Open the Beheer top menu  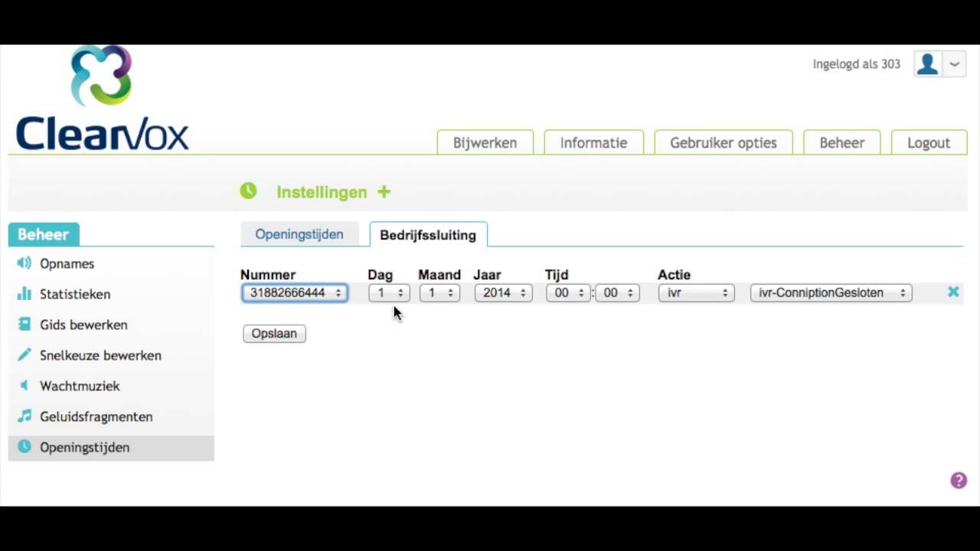(x=842, y=142)
